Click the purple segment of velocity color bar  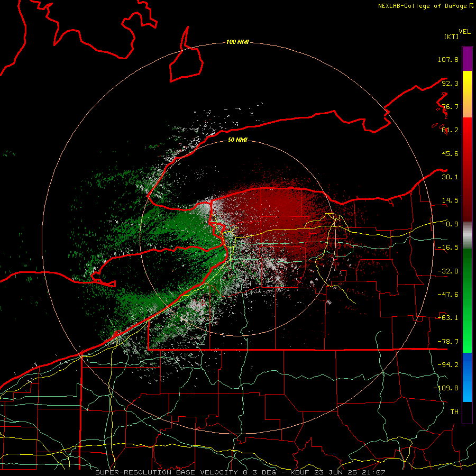(x=467, y=59)
